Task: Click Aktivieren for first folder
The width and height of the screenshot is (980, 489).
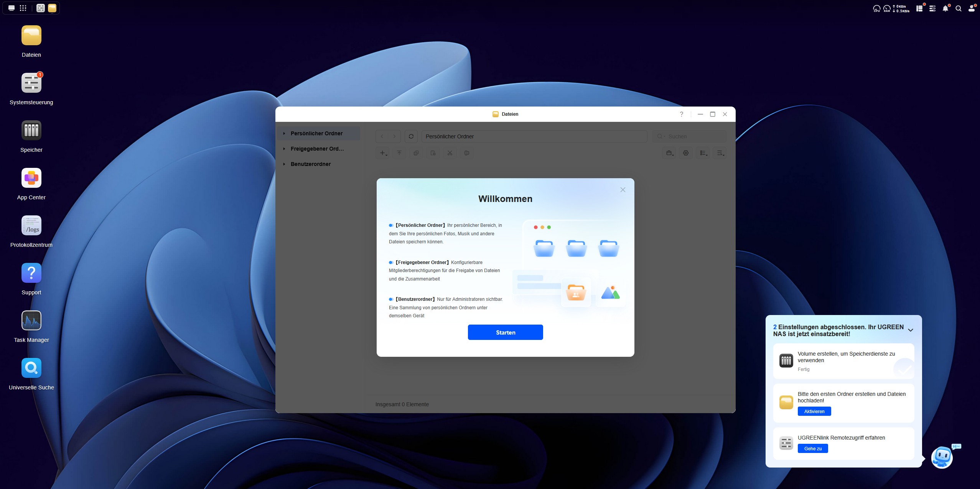Action: pyautogui.click(x=814, y=411)
